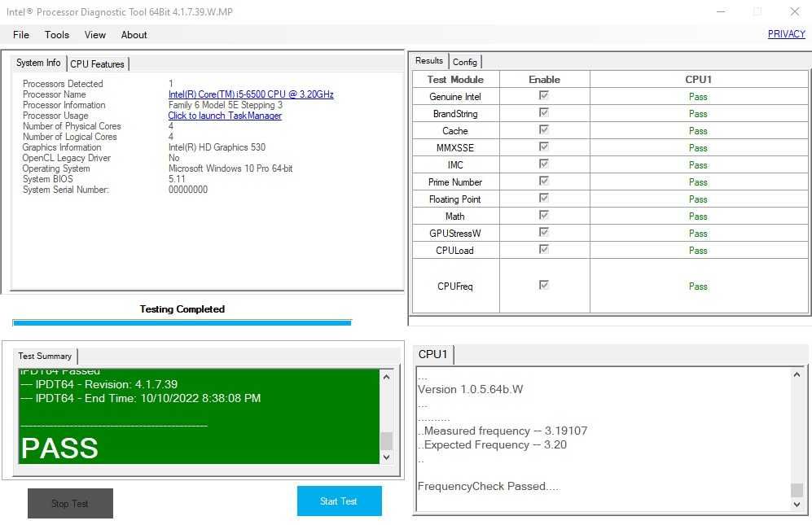Click the Measured frequency 3.19107 line
Viewport: 812px width, 525px height.
(503, 431)
